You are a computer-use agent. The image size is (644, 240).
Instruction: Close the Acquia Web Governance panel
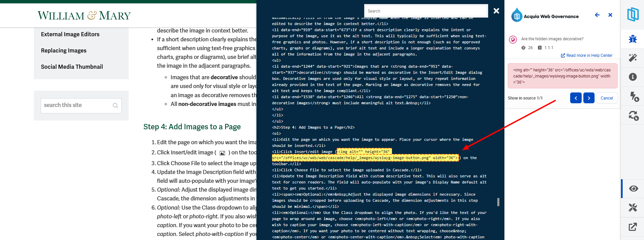coord(610,15)
